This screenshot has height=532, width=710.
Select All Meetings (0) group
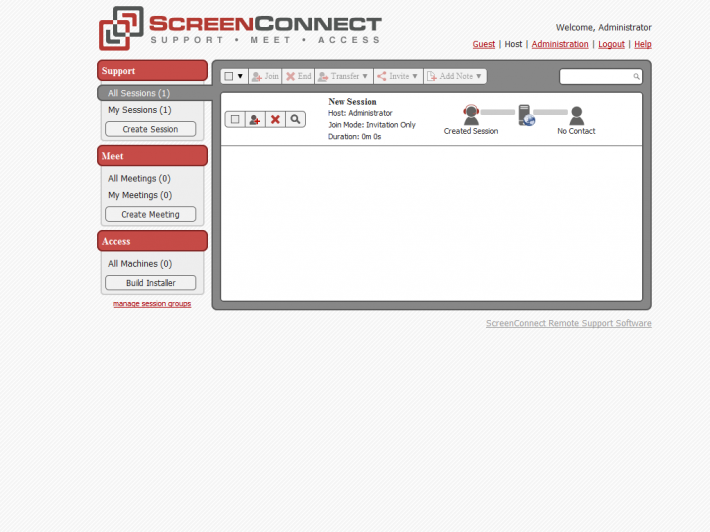click(139, 178)
